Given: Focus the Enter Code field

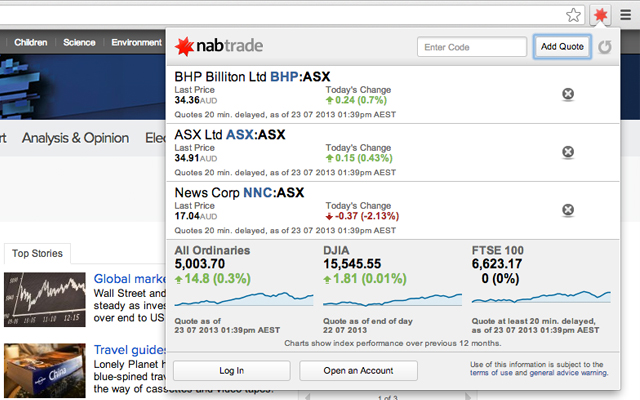Looking at the screenshot, I should [x=472, y=47].
